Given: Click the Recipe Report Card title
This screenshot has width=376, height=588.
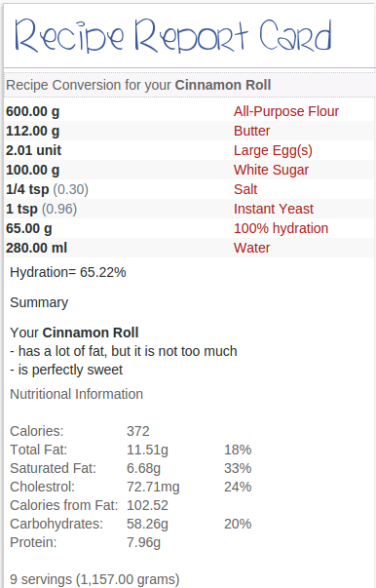Looking at the screenshot, I should [173, 37].
